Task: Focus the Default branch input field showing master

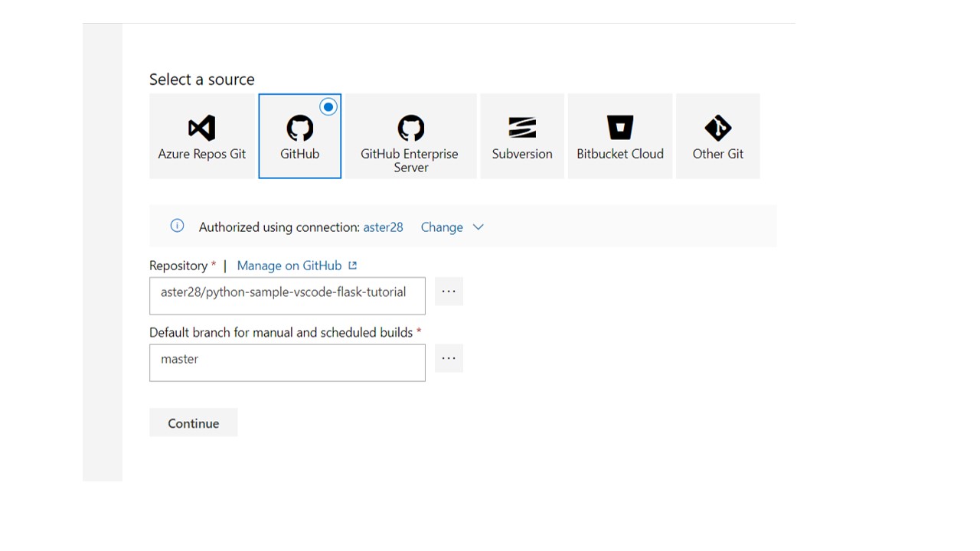Action: click(287, 363)
